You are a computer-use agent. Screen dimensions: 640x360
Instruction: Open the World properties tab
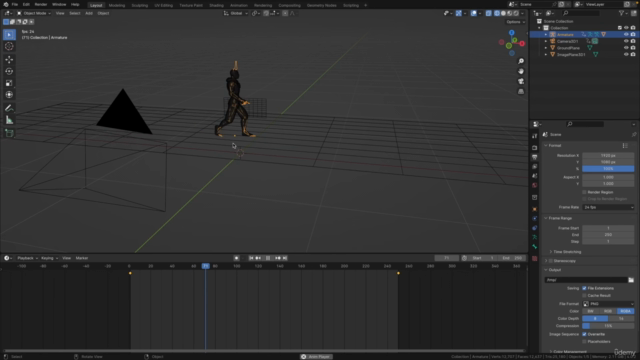click(535, 185)
